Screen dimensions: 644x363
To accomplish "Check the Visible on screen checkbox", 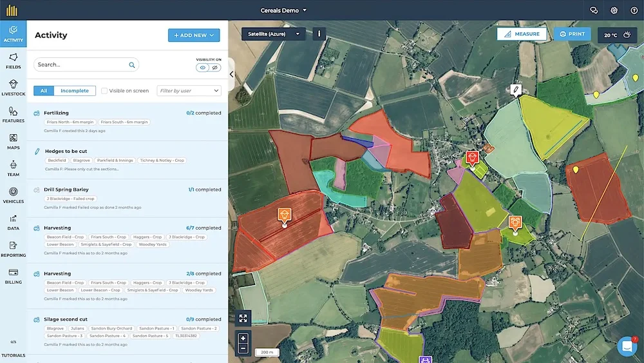I will pyautogui.click(x=104, y=91).
